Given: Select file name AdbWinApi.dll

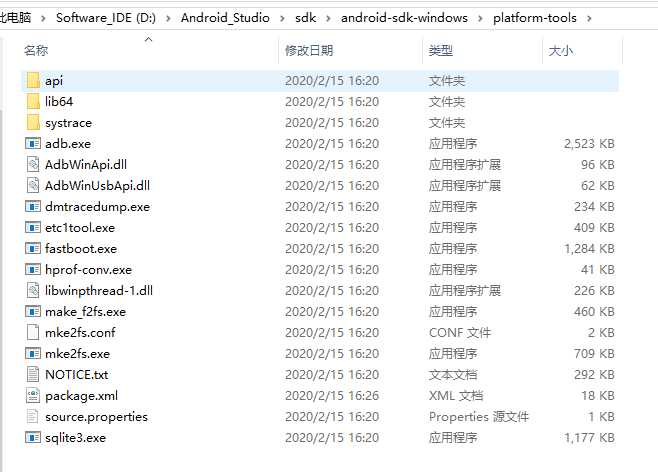Looking at the screenshot, I should pos(86,164).
